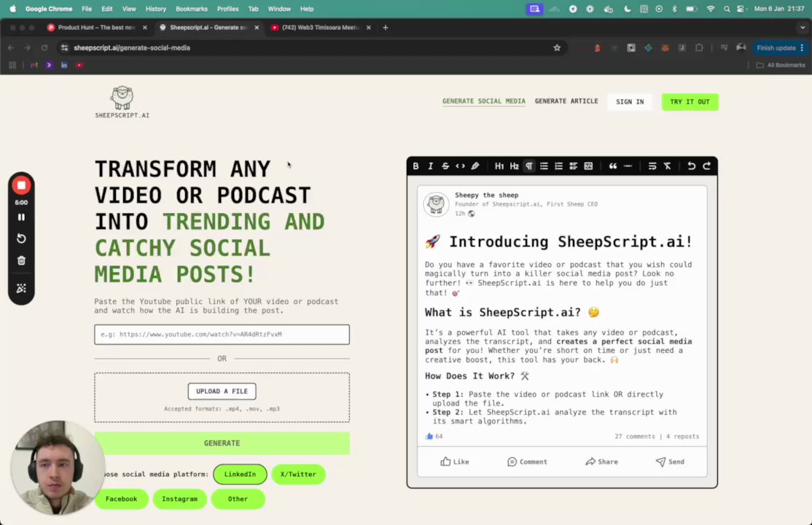Stop the screen recording
The height and width of the screenshot is (525, 812).
pyautogui.click(x=21, y=185)
